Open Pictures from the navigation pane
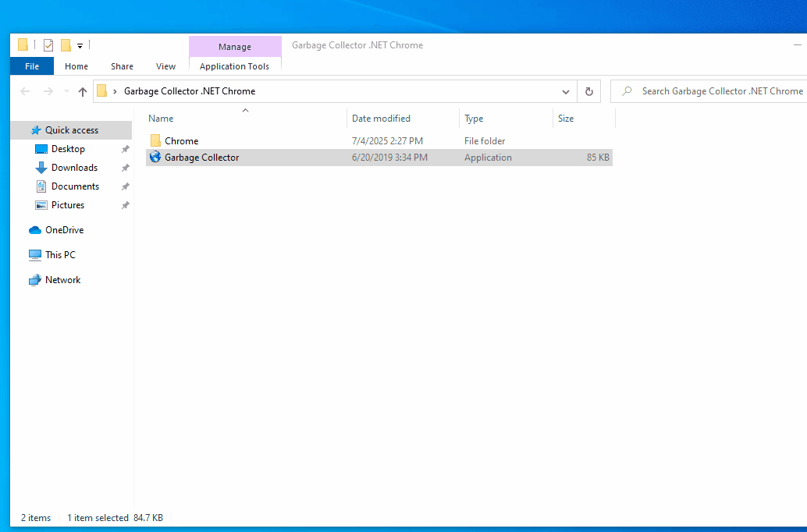 [67, 205]
